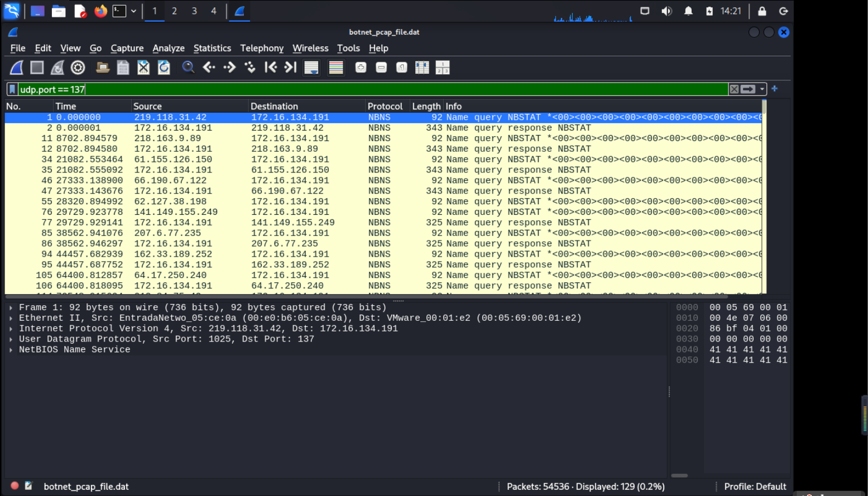Sort by the Length column header
868x496 pixels.
coord(426,106)
